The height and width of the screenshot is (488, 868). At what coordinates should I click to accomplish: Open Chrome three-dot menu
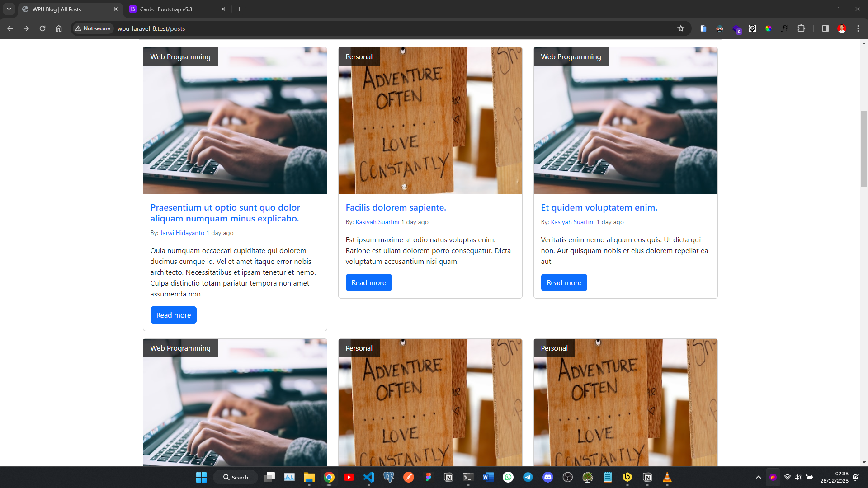tap(858, 28)
